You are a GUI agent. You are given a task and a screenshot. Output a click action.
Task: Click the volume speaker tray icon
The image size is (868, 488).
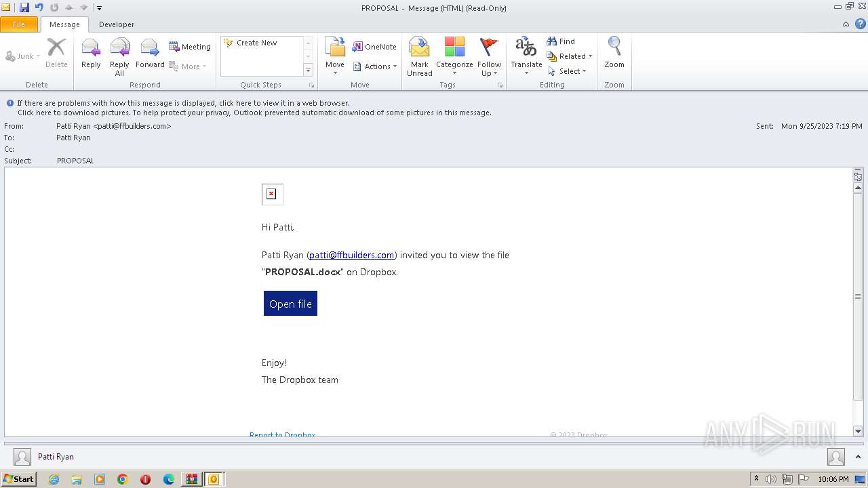pos(771,479)
